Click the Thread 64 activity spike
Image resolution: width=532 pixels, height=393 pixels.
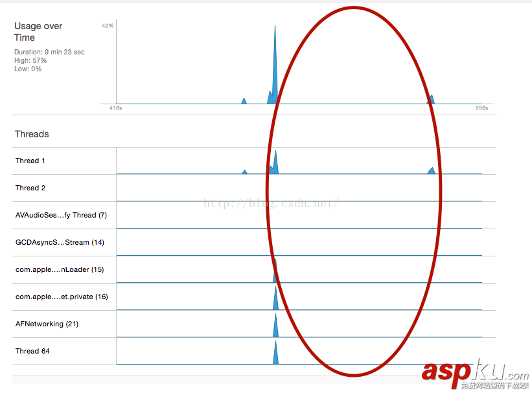[x=275, y=353]
